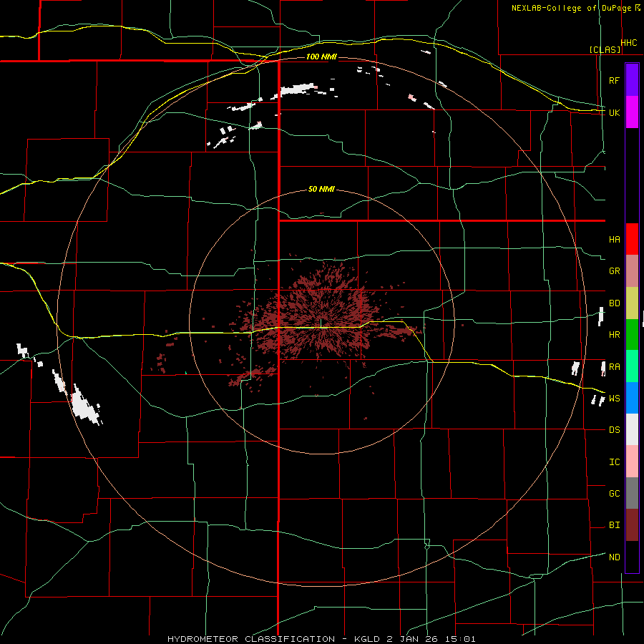Click the 'WS' legend label
Screen dimensions: 644x644
[614, 399]
